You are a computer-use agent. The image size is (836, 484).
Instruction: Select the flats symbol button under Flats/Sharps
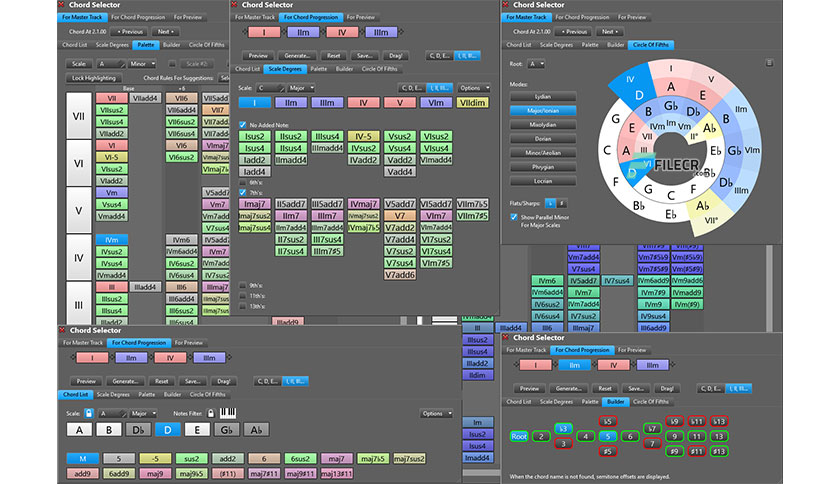pyautogui.click(x=550, y=203)
